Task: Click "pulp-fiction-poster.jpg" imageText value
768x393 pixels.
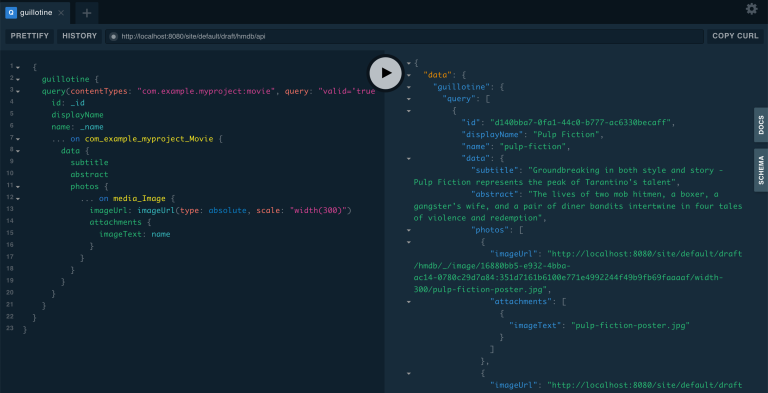Action: click(630, 325)
